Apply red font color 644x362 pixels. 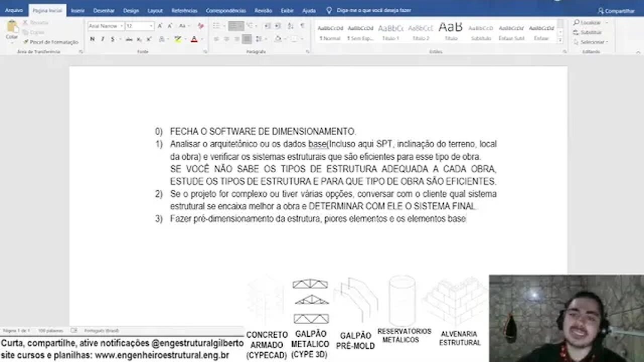194,39
